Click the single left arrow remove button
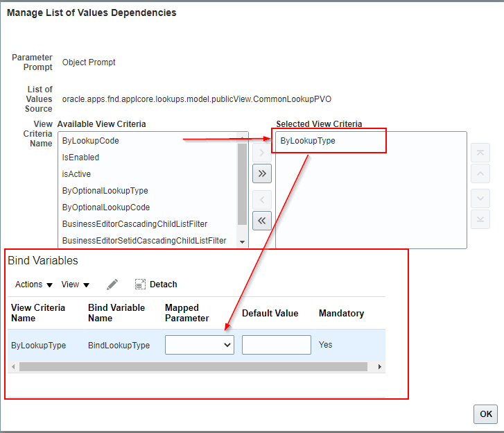 (x=261, y=200)
